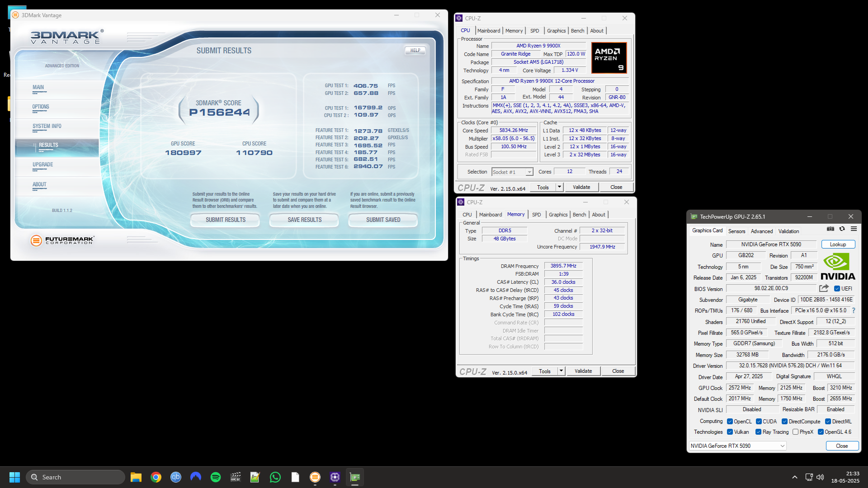Open CPU-Z taskbar icon
Viewport: 868px width, 488px height.
335,477
